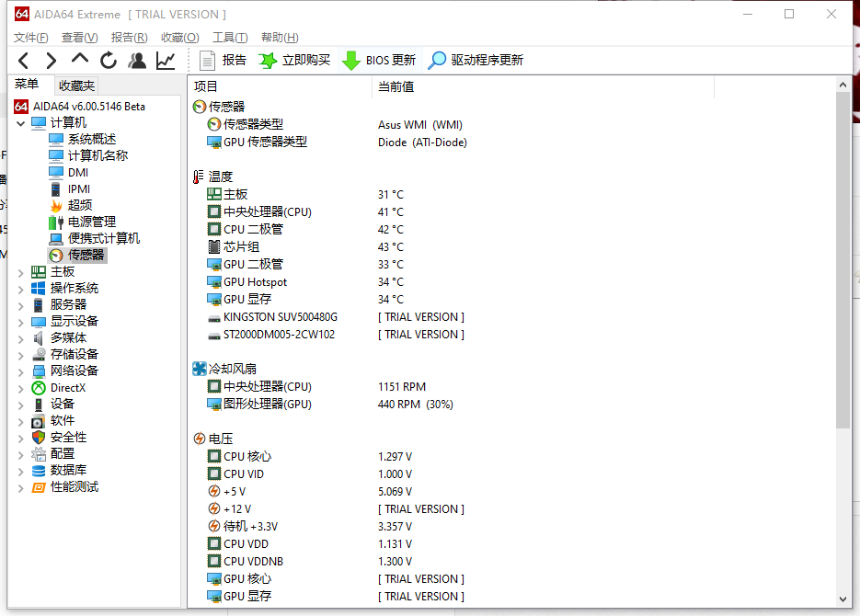Image resolution: width=860 pixels, height=616 pixels.
Task: Select the 图形处理器(GPU) fan row
Action: [x=511, y=405]
